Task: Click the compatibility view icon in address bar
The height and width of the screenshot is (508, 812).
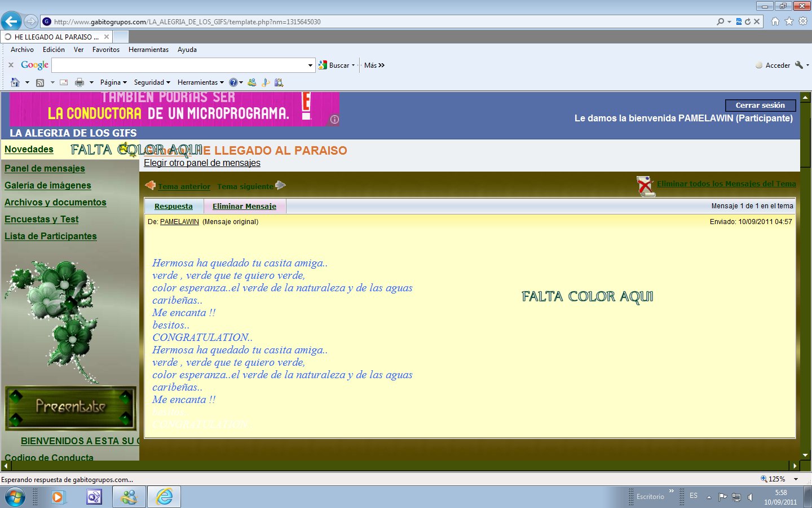Action: pos(739,21)
